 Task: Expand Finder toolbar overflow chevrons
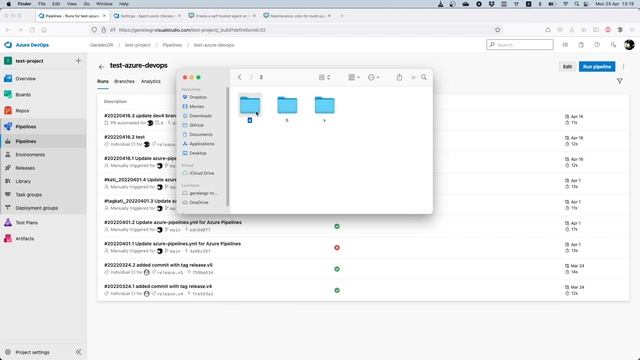point(413,77)
